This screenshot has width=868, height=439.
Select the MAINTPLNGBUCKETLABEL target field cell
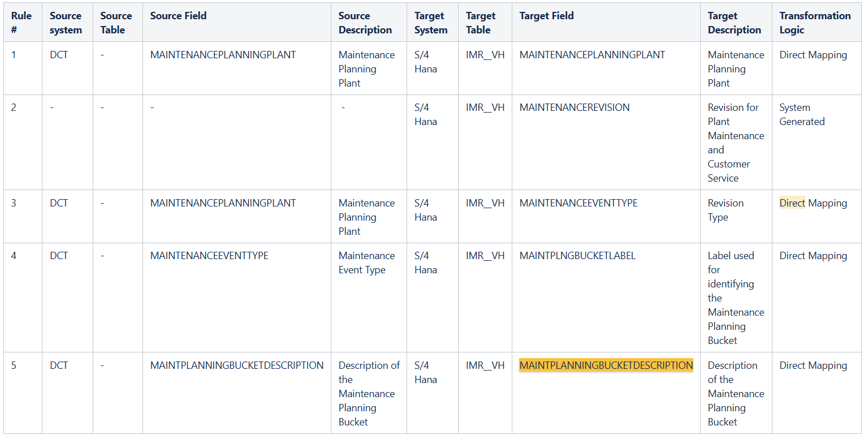pos(577,256)
